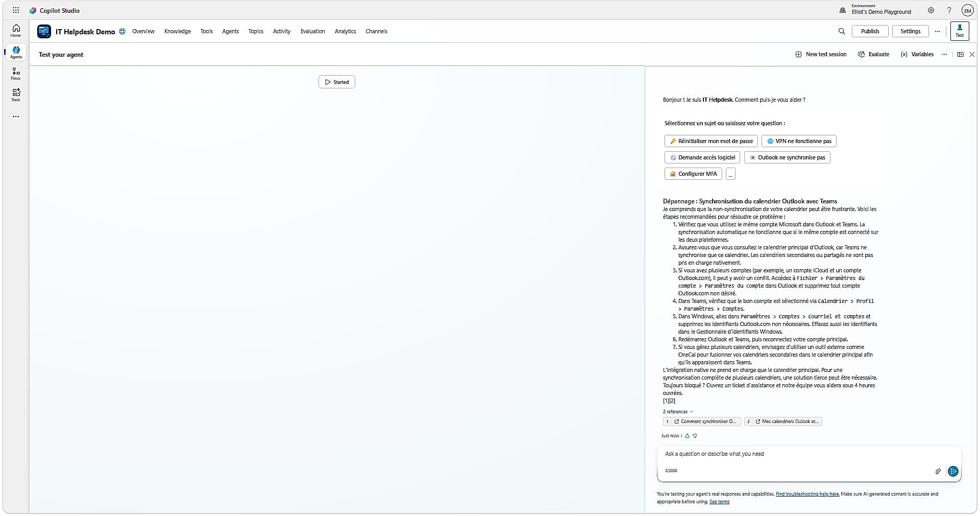Viewport: 980px width, 516px height.
Task: Open reference 2 Mes calendriers Oulook et...
Action: [783, 421]
